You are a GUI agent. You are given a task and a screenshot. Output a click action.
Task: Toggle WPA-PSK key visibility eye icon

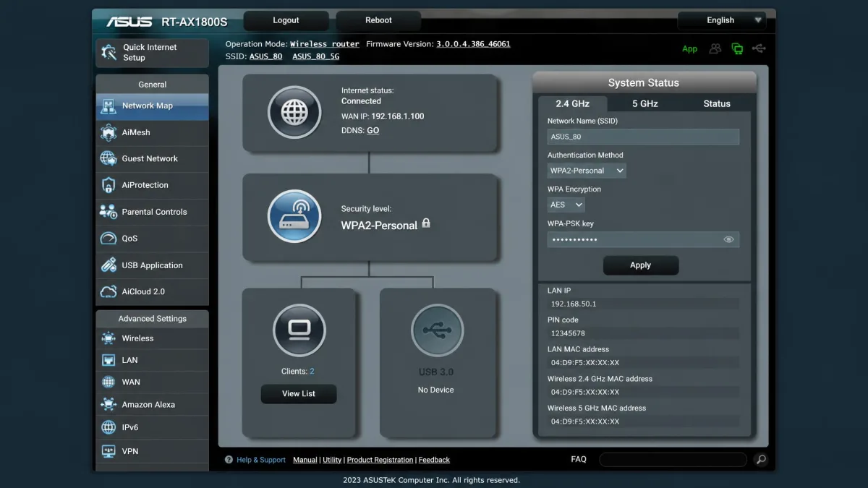click(728, 239)
